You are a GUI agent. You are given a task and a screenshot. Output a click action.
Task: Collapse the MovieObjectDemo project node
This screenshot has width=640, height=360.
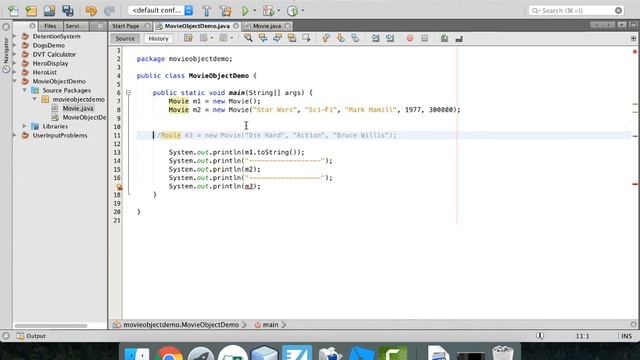click(15, 81)
